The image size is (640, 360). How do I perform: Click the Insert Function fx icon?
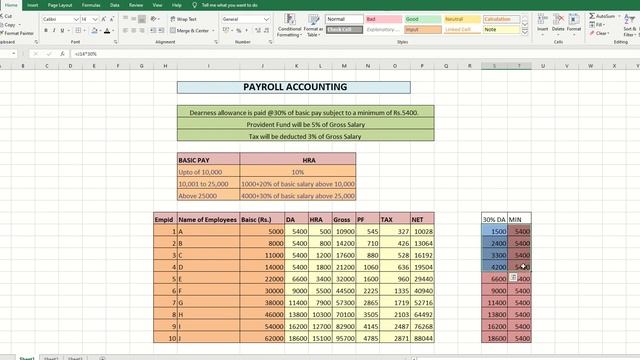click(62, 54)
